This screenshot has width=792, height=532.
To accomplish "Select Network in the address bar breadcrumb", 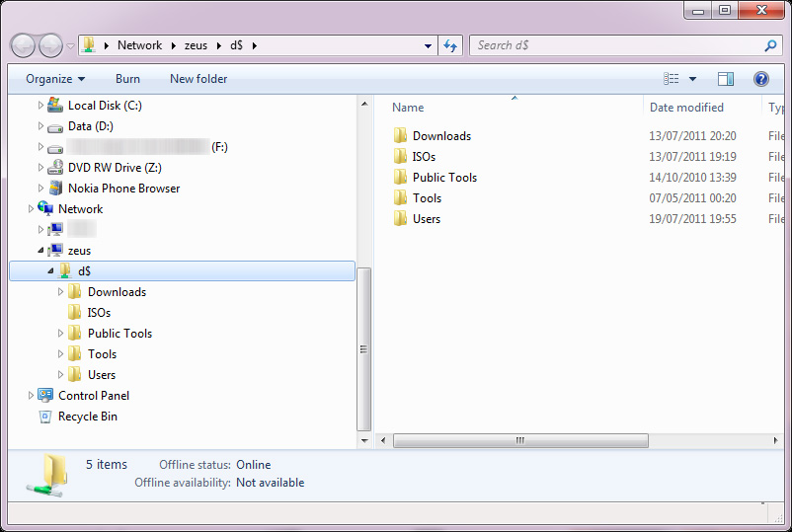I will [x=139, y=45].
